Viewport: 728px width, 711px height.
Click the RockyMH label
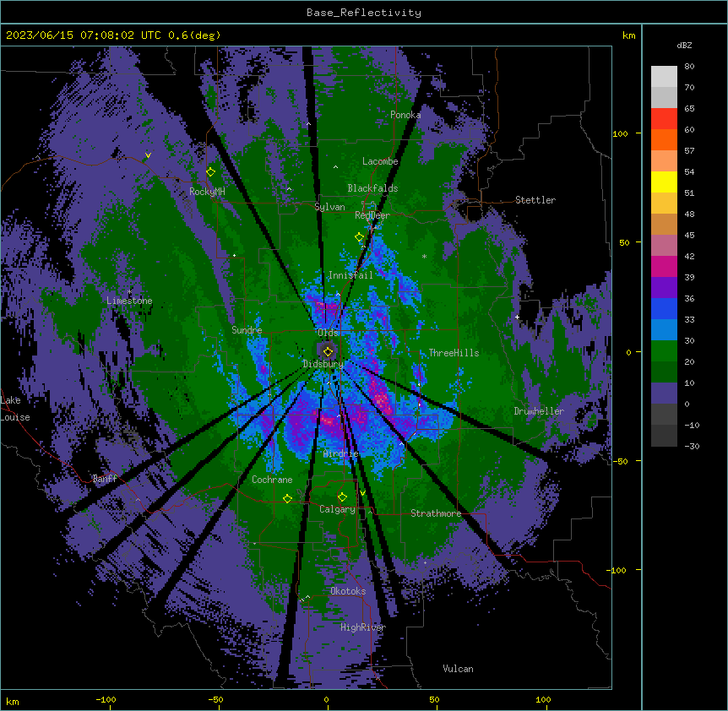207,192
